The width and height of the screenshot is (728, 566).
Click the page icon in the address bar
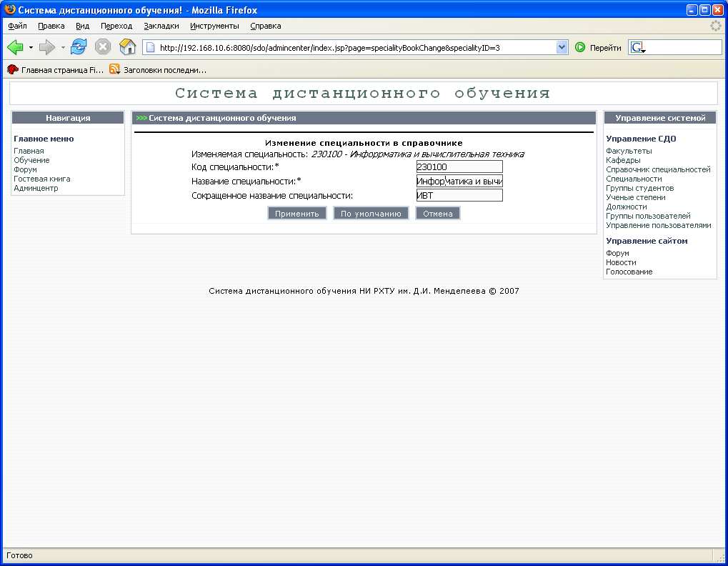(151, 47)
